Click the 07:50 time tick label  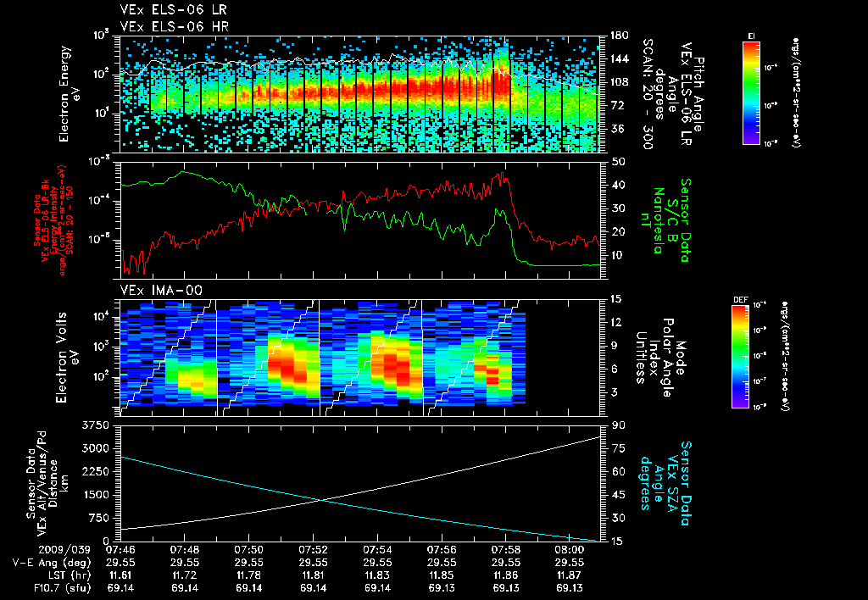tap(249, 550)
